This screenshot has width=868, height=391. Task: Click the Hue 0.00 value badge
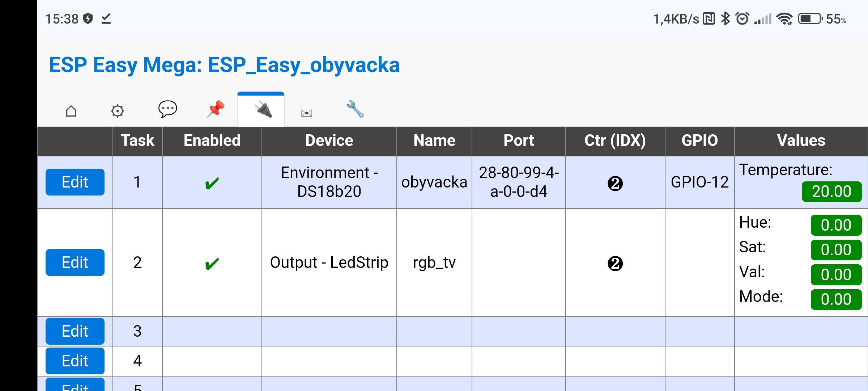point(836,225)
